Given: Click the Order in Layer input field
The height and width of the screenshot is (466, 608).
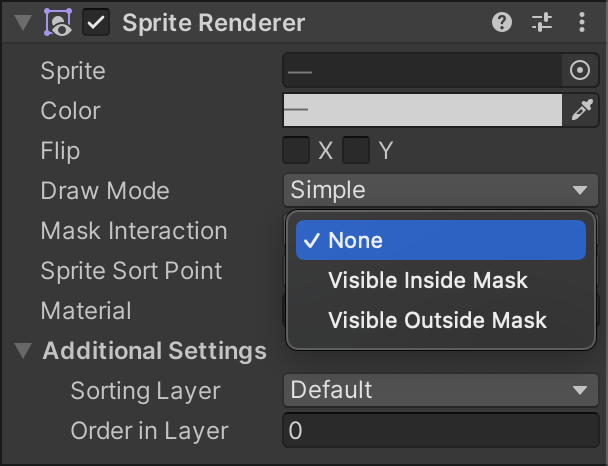Looking at the screenshot, I should [440, 430].
